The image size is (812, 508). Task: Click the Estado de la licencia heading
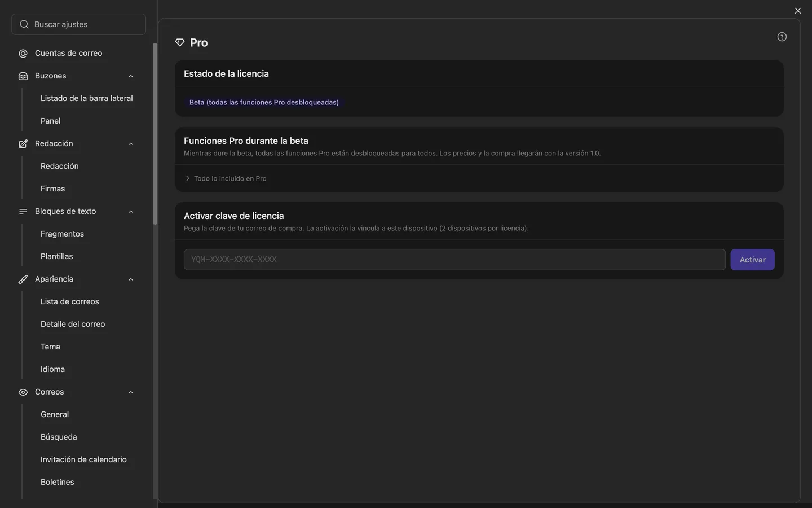point(226,74)
